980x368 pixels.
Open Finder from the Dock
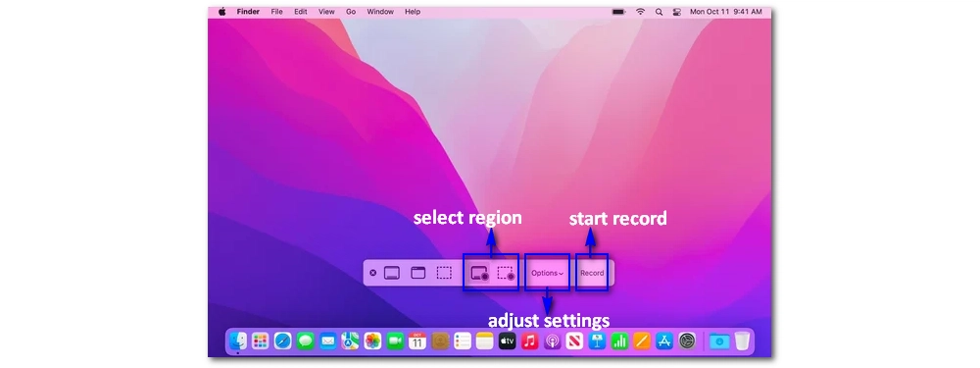[238, 342]
